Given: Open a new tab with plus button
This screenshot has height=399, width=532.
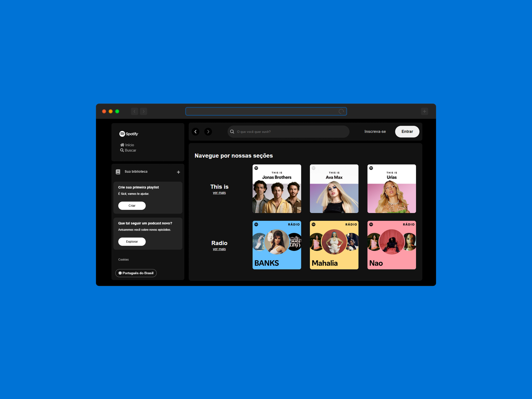Looking at the screenshot, I should click(425, 111).
